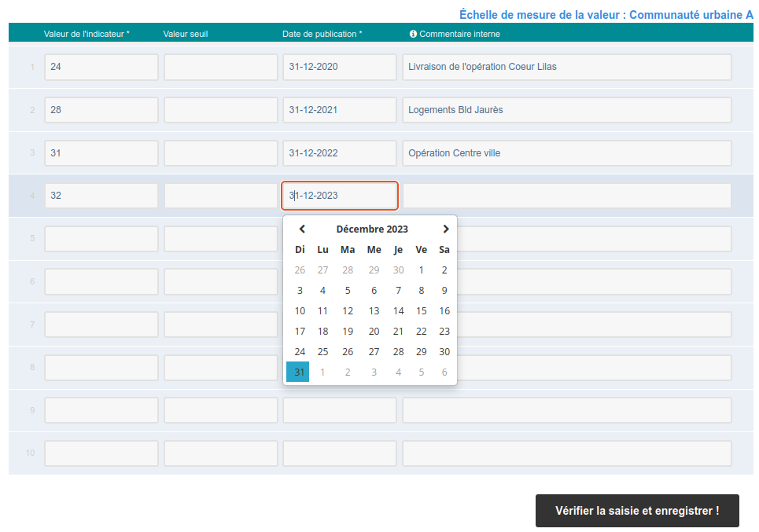759x532 pixels.
Task: Click threshold value field in row 3
Action: click(221, 152)
